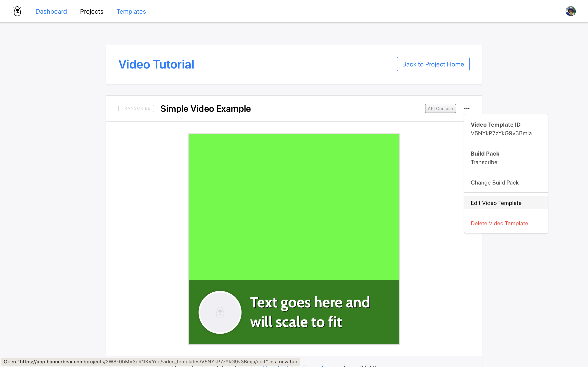Select Edit Video Template menu entry
Image resolution: width=588 pixels, height=367 pixels.
point(496,203)
